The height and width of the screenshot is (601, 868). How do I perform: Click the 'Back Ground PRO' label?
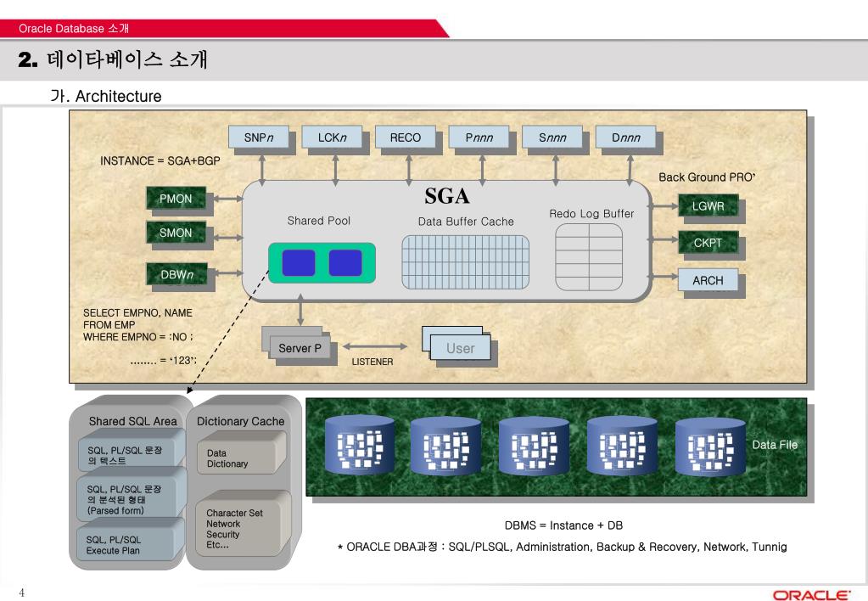click(x=707, y=177)
